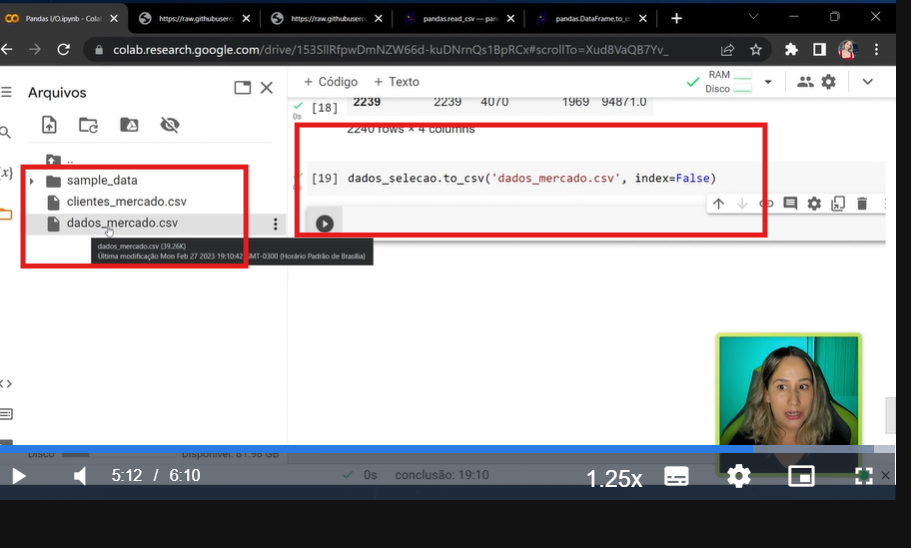912x548 pixels.
Task: Switch to pandas.DataFrame.to_csv tab
Action: click(x=591, y=19)
